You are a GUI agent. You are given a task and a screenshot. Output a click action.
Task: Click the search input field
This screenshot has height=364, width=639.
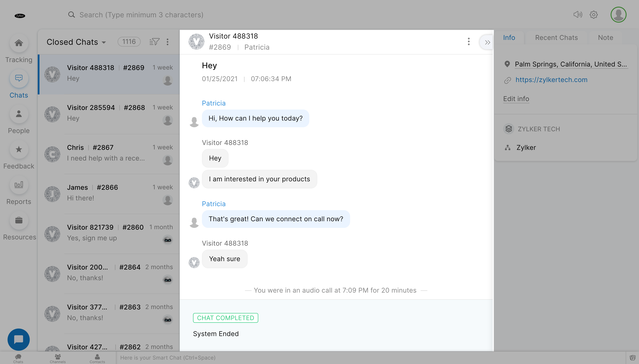141,15
